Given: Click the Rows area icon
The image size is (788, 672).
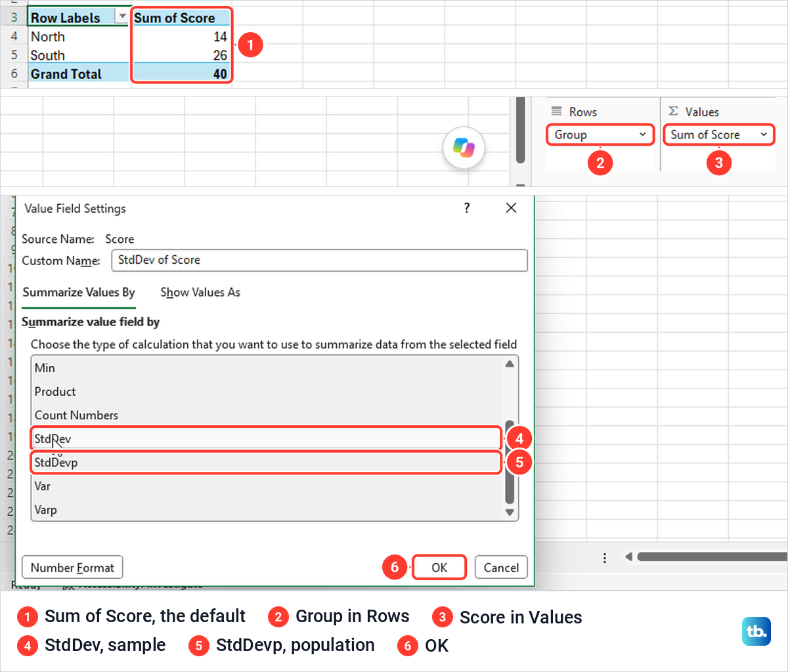Looking at the screenshot, I should [557, 112].
